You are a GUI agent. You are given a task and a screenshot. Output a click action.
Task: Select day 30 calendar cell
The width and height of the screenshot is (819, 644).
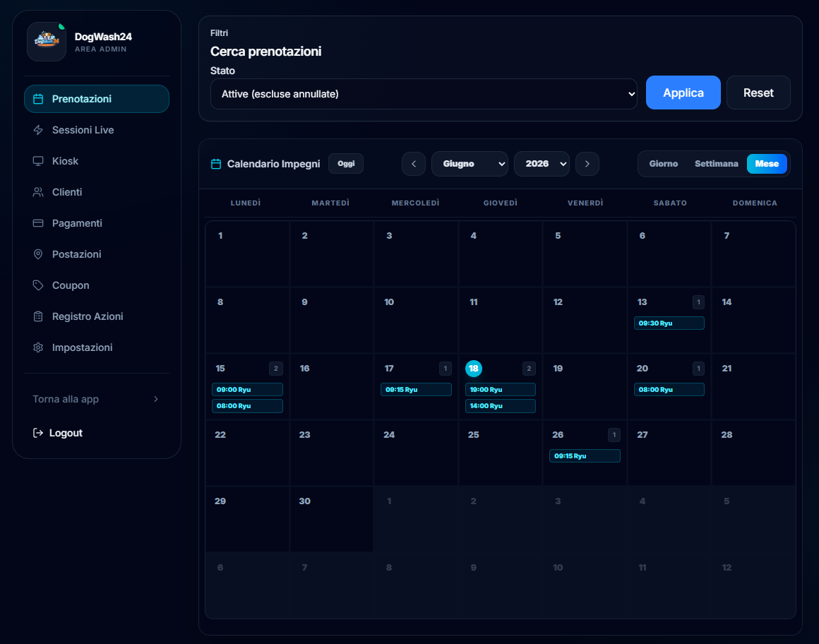pyautogui.click(x=332, y=519)
